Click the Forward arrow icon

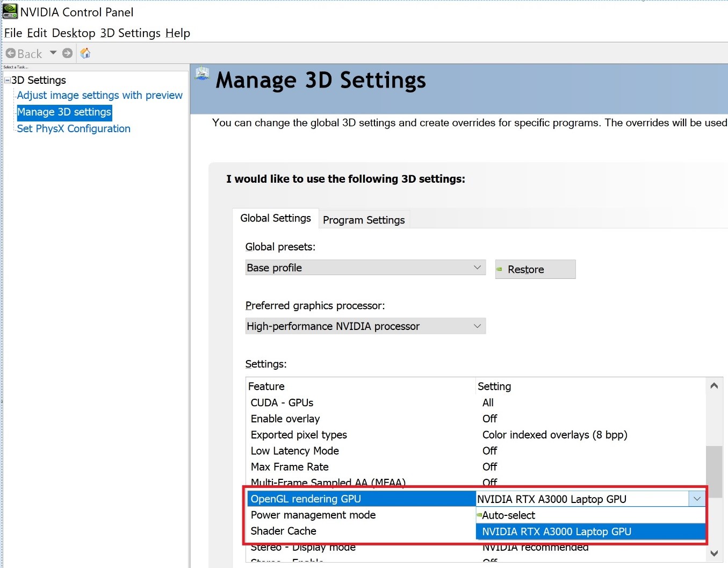point(67,53)
